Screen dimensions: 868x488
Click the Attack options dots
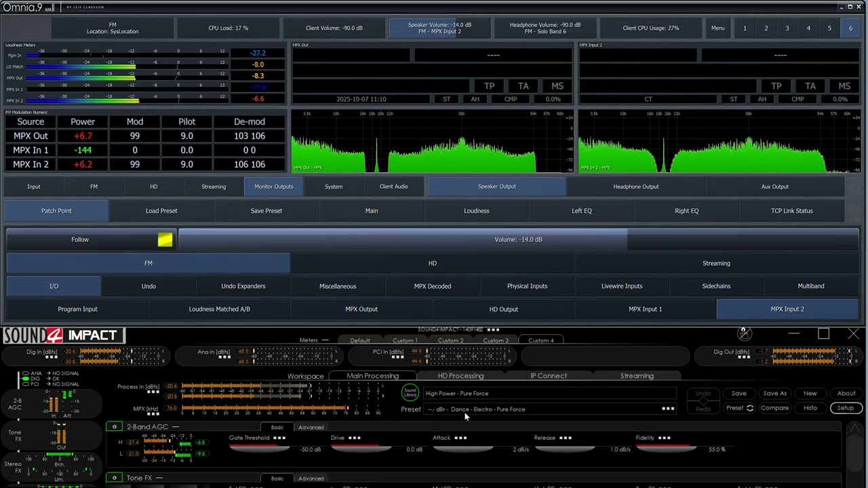click(x=460, y=438)
